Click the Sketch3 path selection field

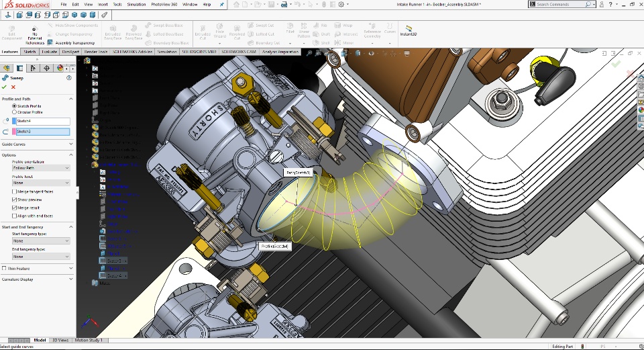point(41,132)
